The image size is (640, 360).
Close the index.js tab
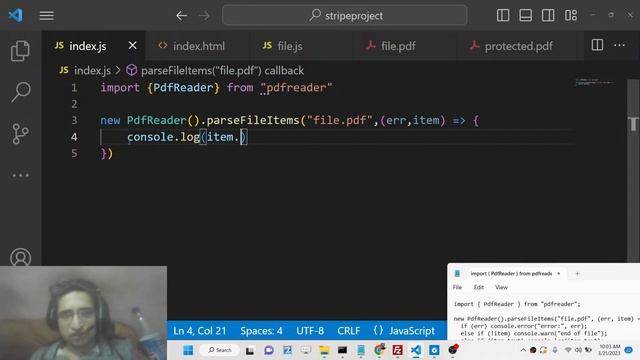click(132, 45)
